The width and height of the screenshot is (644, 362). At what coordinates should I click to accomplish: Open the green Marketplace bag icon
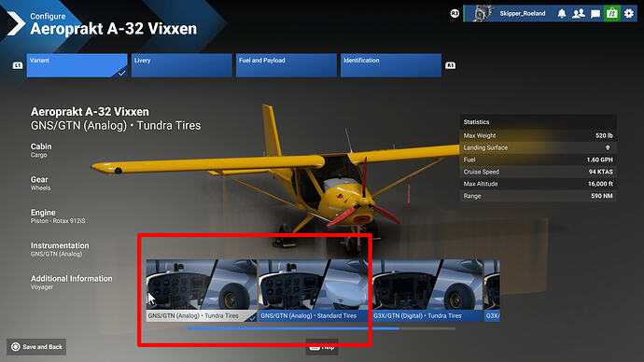point(612,14)
